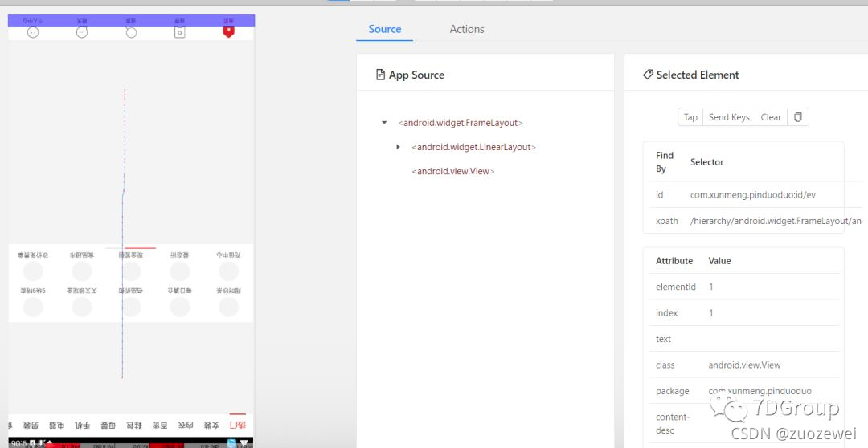The image size is (868, 448).
Task: Click the Send Keys button
Action: tap(729, 117)
